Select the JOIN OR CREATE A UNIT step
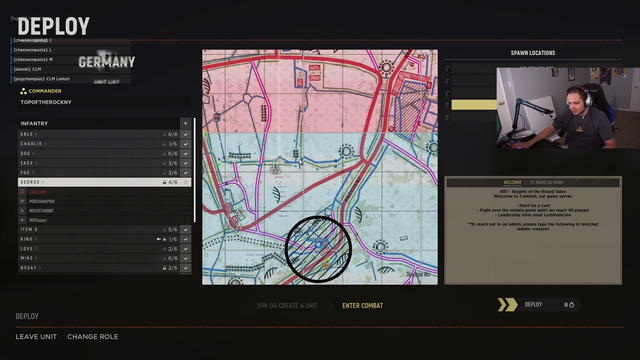640x360 pixels. tap(287, 305)
